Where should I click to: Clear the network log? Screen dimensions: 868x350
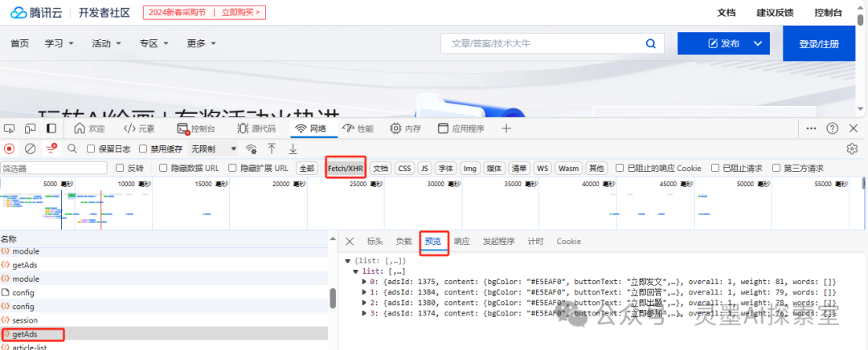[x=31, y=149]
